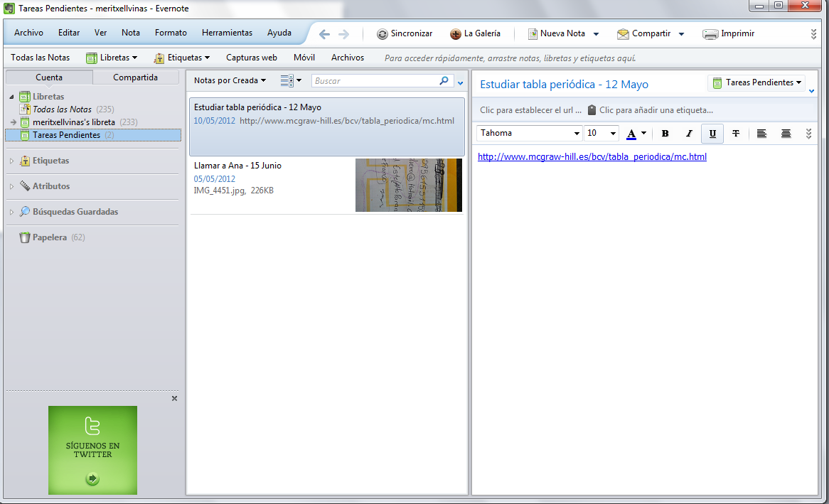Show more toolbar options chevron
This screenshot has width=829, height=504.
[x=813, y=34]
